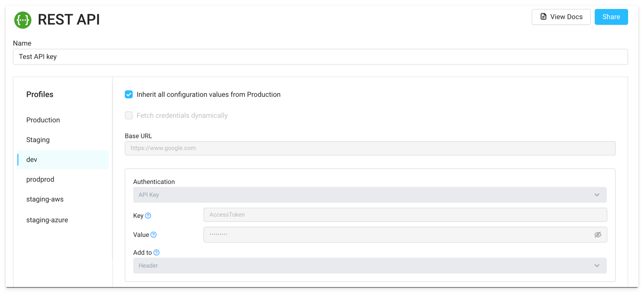Uncheck Inherit all configuration values from Production

[x=129, y=94]
